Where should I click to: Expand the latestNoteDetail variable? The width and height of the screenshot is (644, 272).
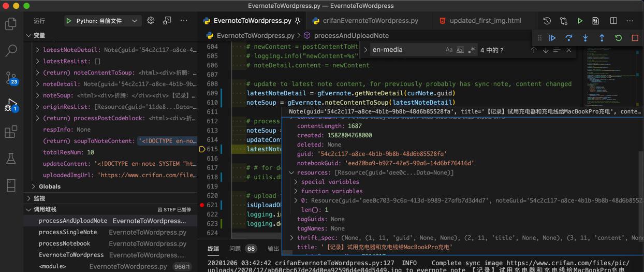[37, 50]
